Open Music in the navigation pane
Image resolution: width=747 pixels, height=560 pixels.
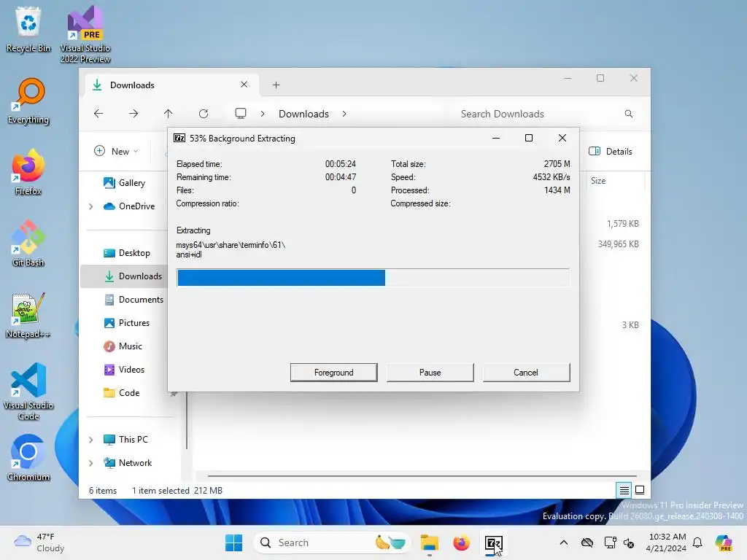123,346
